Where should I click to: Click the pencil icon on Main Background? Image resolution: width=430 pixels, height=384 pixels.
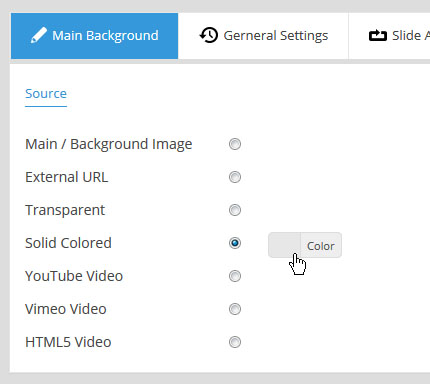(39, 35)
